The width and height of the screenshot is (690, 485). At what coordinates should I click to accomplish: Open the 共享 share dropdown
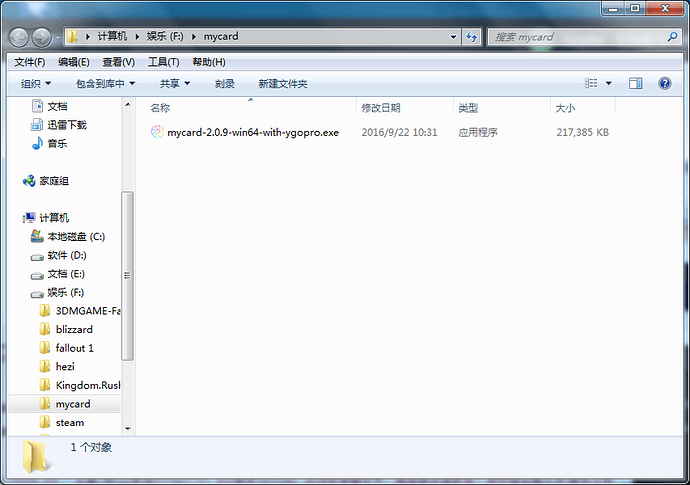point(175,84)
